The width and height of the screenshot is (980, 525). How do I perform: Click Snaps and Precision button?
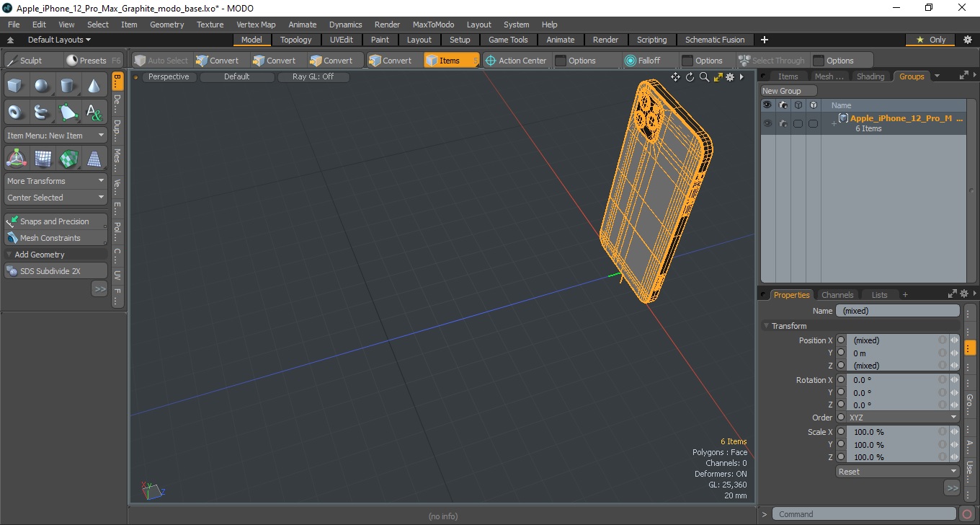tap(55, 221)
